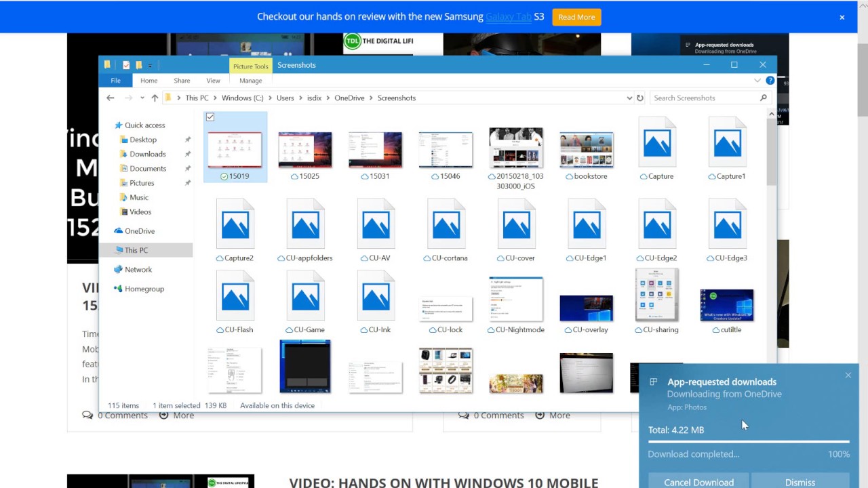Open Explorer help question mark
Viewport: 868px width, 488px height.
tap(770, 81)
